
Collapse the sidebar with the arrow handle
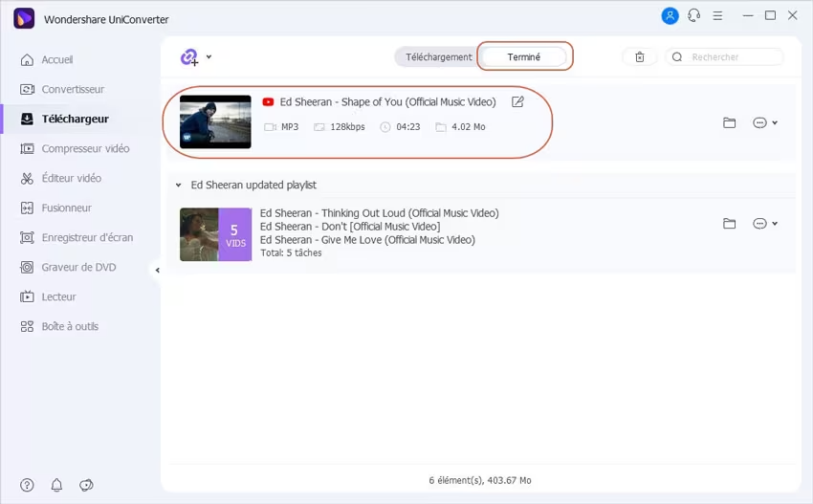[x=158, y=270]
